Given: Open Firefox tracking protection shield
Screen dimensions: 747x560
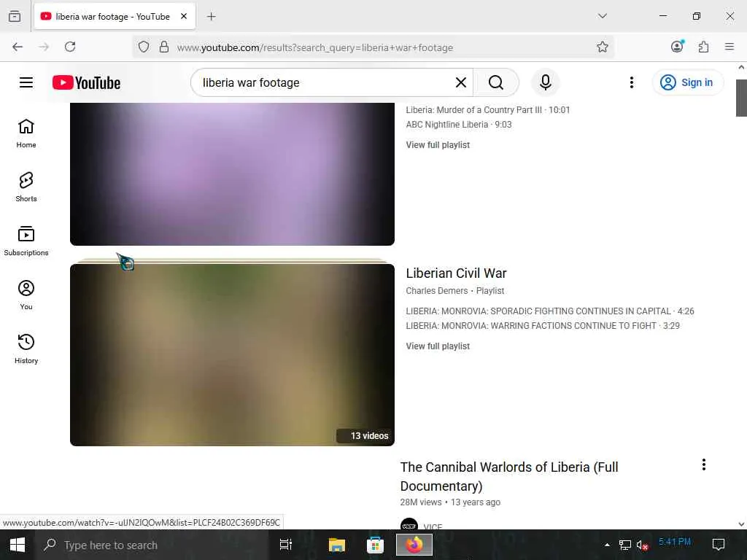Looking at the screenshot, I should tap(144, 47).
